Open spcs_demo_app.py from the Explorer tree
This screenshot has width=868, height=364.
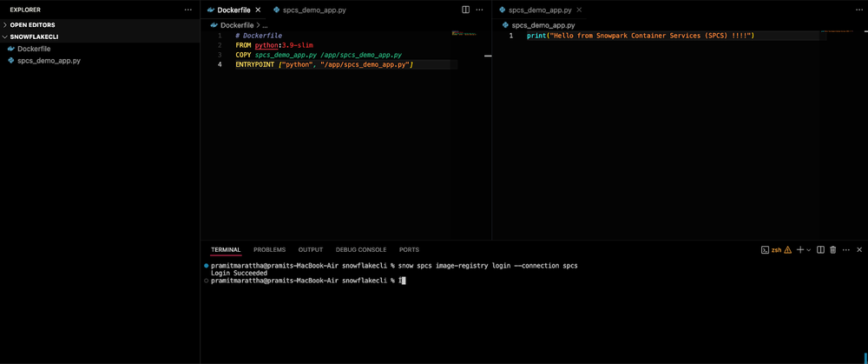point(49,61)
